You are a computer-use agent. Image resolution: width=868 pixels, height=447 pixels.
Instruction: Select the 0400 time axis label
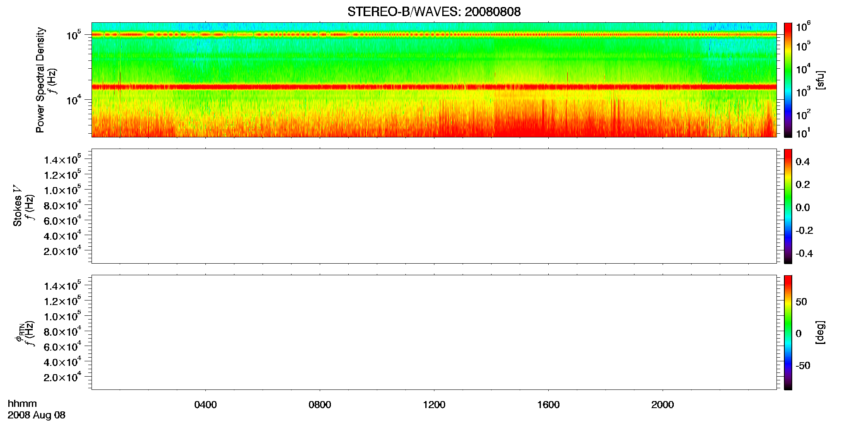point(205,405)
